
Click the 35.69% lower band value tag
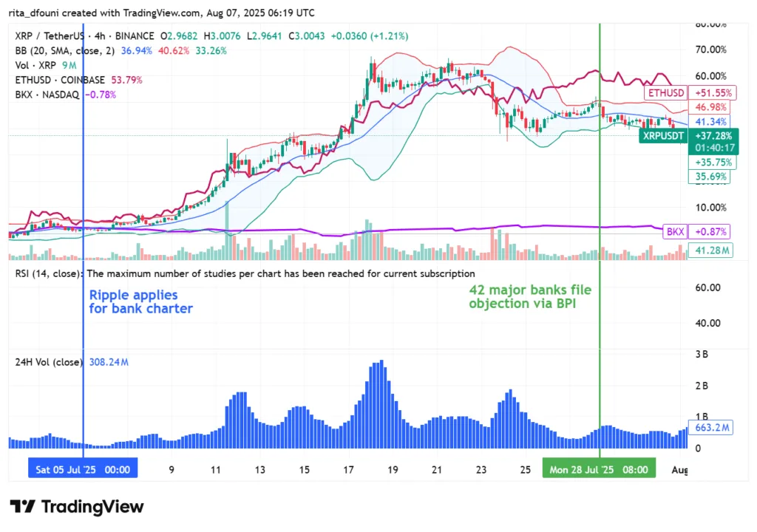(x=710, y=177)
